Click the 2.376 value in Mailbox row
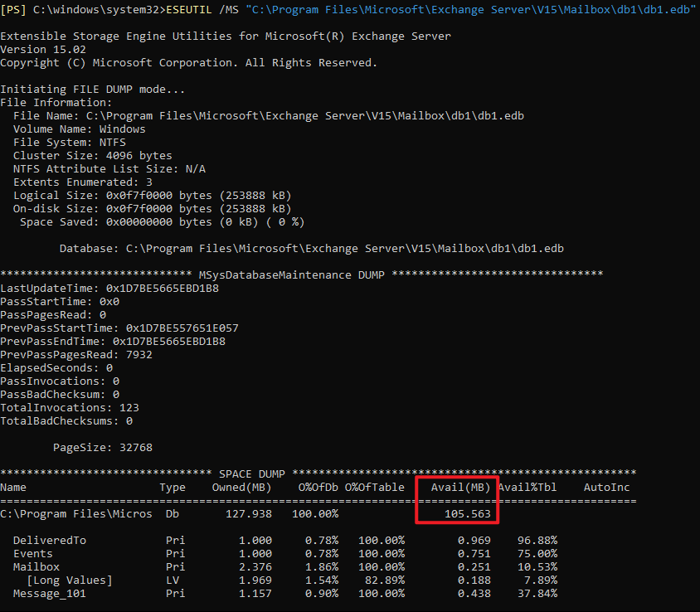700x612 pixels. [x=255, y=567]
